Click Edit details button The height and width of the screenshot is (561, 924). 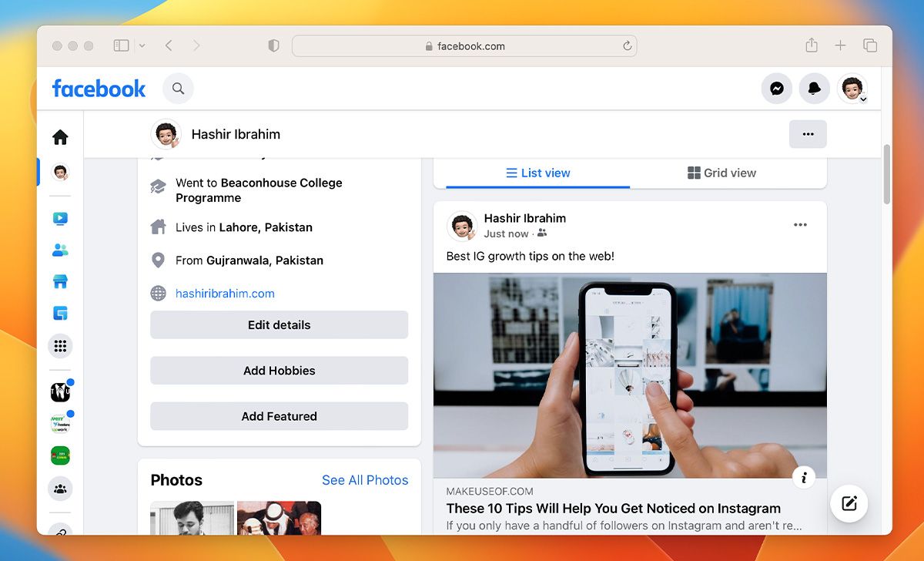279,325
